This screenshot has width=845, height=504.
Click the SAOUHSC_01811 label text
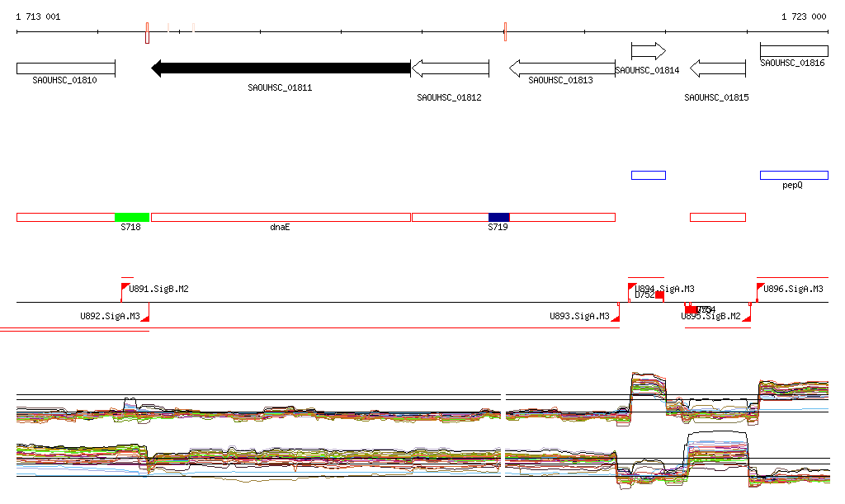[280, 87]
